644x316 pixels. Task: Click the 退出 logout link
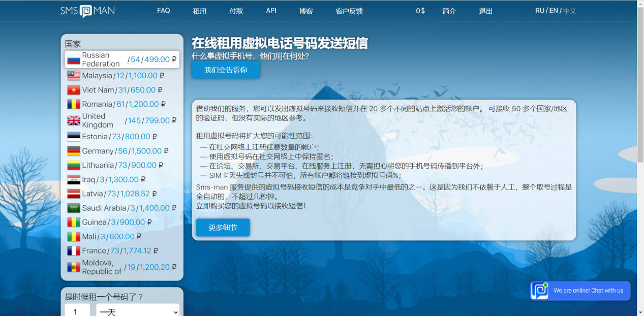click(485, 11)
